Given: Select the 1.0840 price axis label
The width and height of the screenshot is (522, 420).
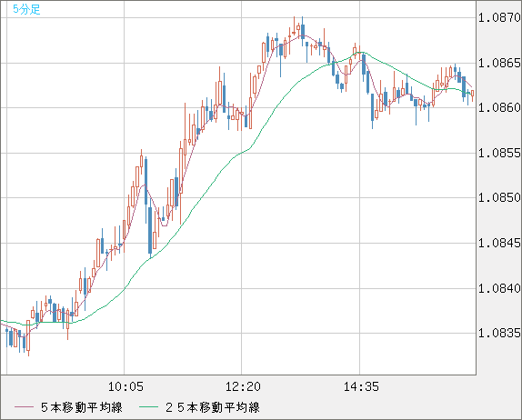Looking at the screenshot, I should (x=499, y=288).
